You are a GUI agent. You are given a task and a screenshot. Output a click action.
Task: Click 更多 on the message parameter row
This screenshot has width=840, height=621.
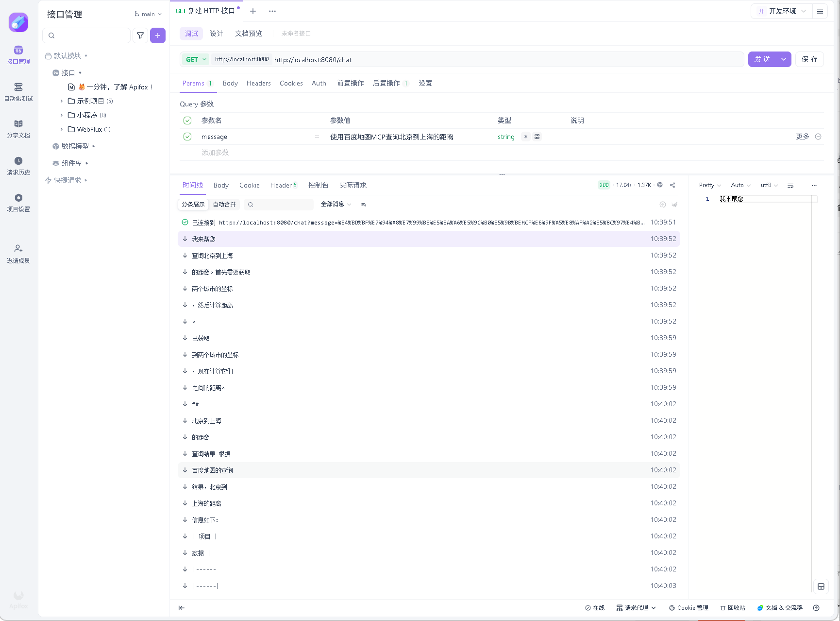(x=803, y=137)
